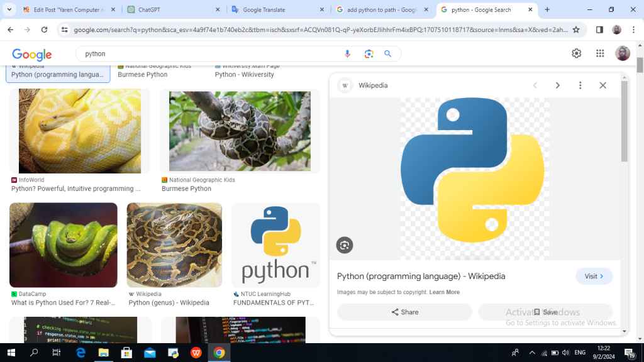The image size is (644, 362).
Task: Open What is Python Used For link
Action: (64, 303)
